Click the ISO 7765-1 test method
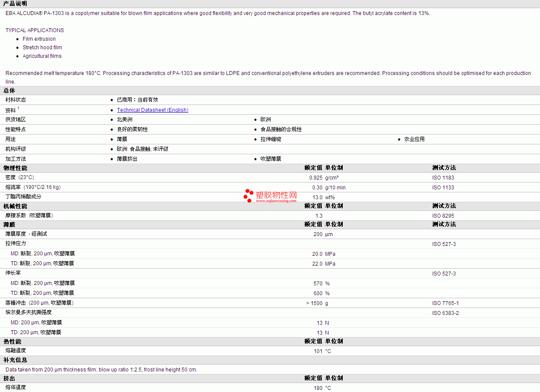 pyautogui.click(x=446, y=303)
